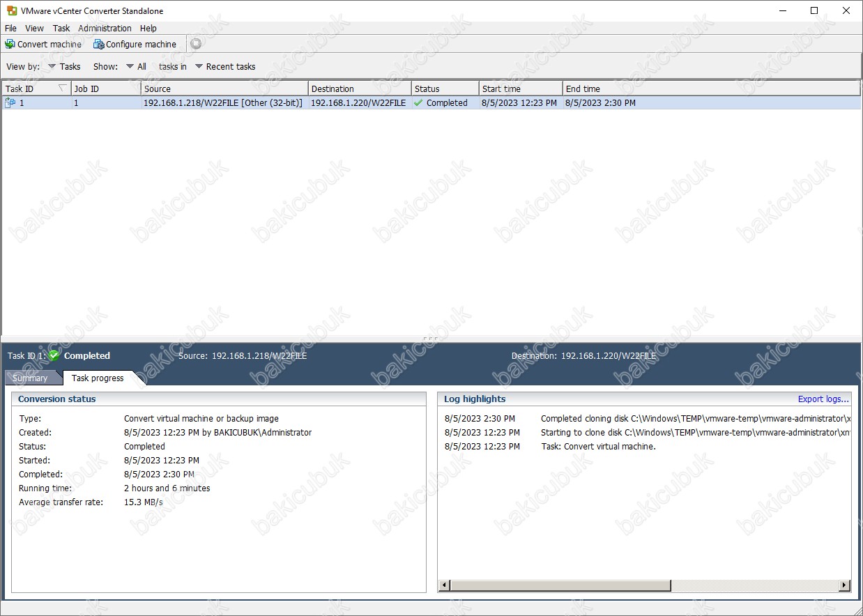Open the Task menu
Image resolution: width=863 pixels, height=616 pixels.
coord(61,28)
